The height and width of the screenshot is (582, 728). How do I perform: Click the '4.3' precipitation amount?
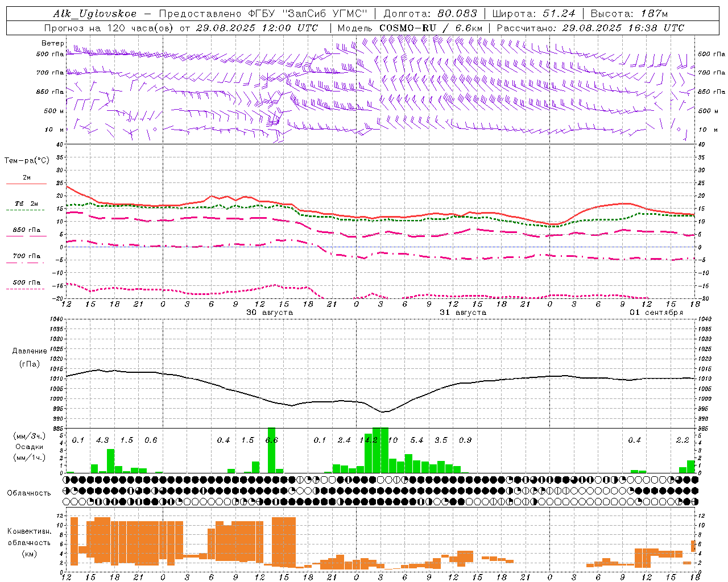[x=102, y=440]
